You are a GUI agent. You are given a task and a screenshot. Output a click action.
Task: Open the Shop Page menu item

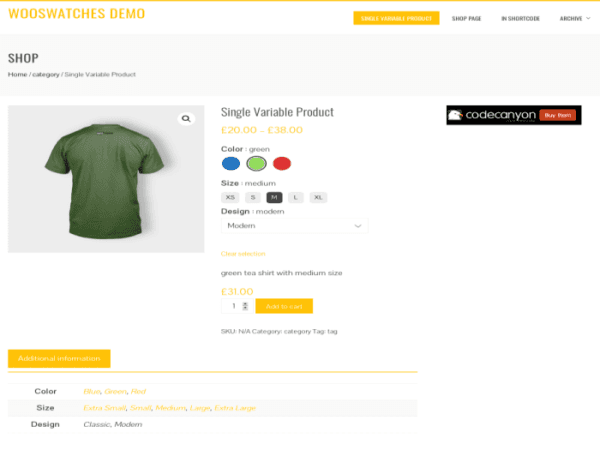point(466,18)
